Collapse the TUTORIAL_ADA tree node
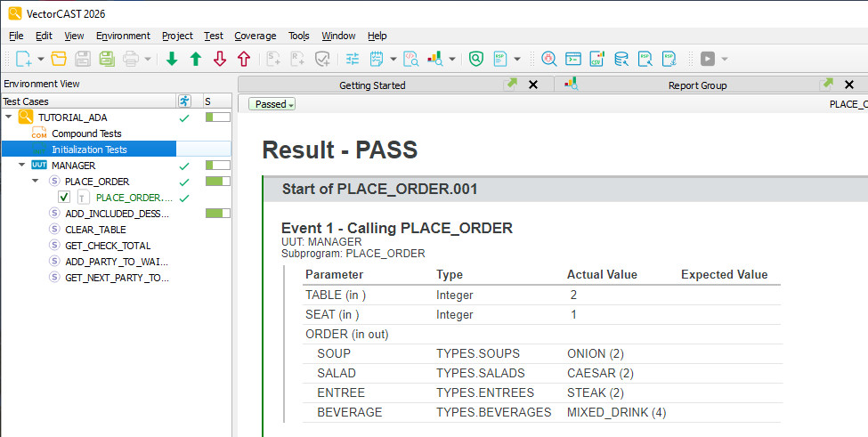 point(9,117)
